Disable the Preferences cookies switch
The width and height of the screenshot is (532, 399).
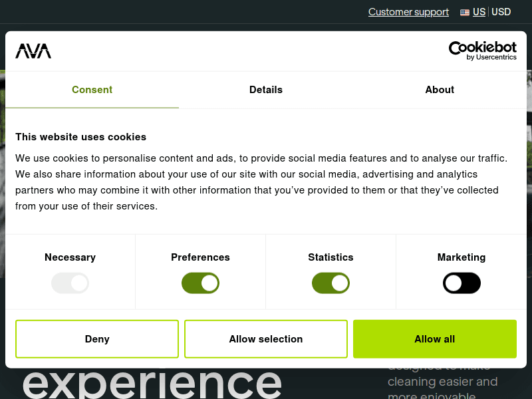[200, 283]
